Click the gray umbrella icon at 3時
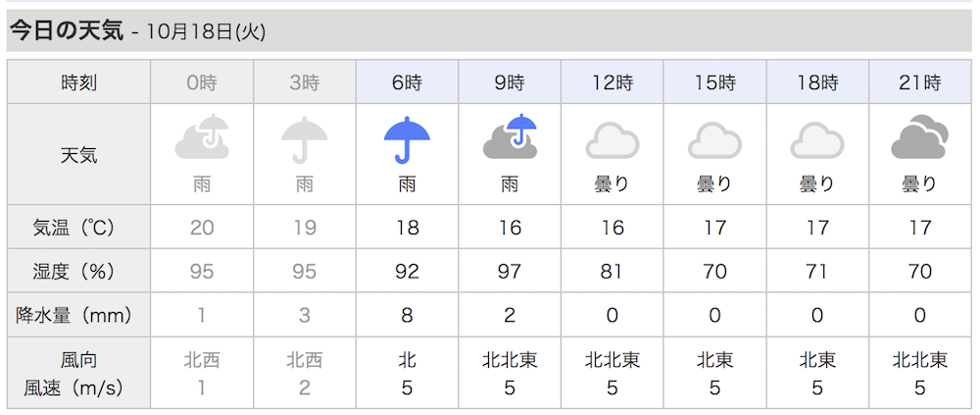 (x=305, y=139)
